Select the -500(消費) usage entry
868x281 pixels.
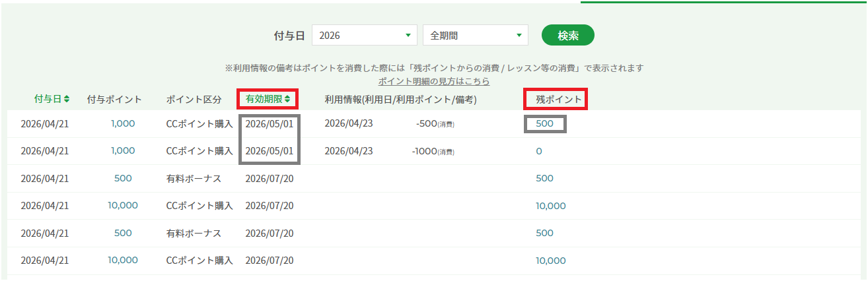click(x=435, y=124)
